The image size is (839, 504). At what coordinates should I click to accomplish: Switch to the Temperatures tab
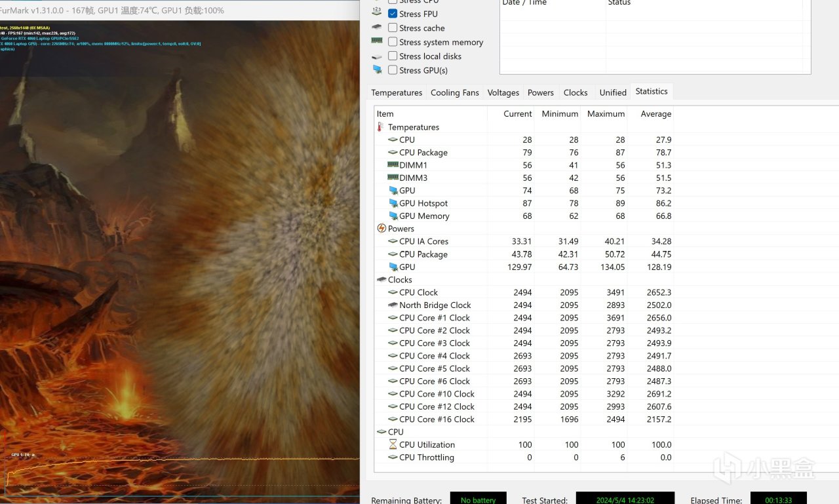click(x=397, y=92)
